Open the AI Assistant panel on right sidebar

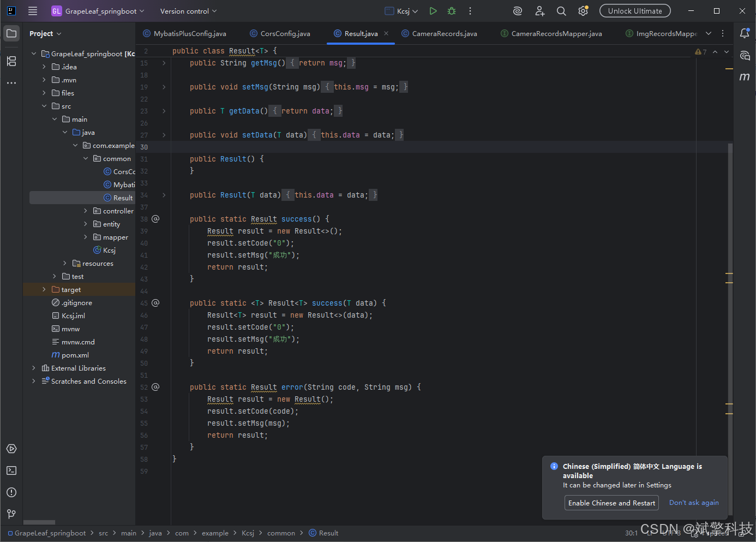[x=745, y=55]
